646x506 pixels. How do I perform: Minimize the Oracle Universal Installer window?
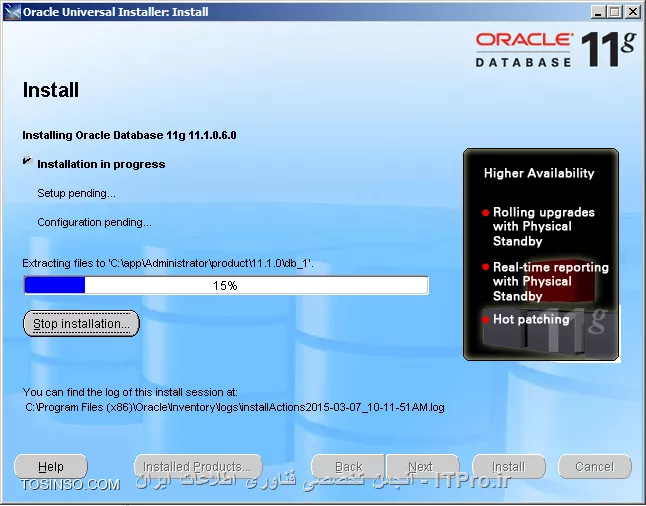[598, 12]
